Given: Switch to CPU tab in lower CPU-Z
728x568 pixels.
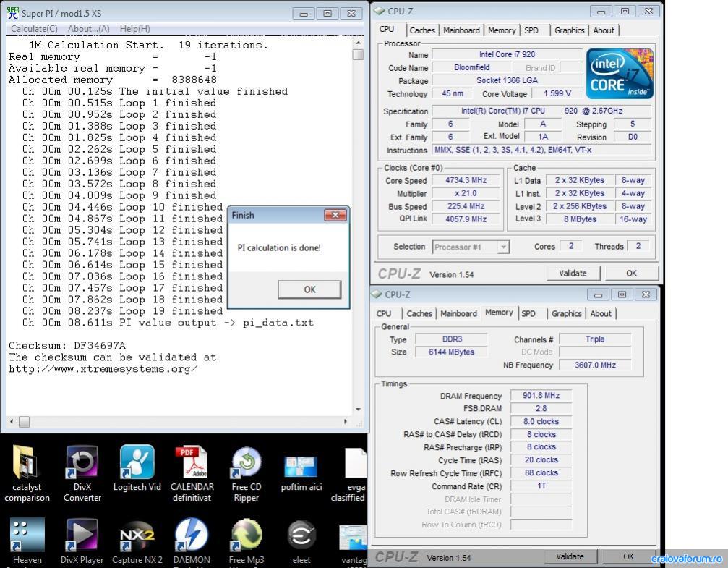Looking at the screenshot, I should tap(383, 314).
